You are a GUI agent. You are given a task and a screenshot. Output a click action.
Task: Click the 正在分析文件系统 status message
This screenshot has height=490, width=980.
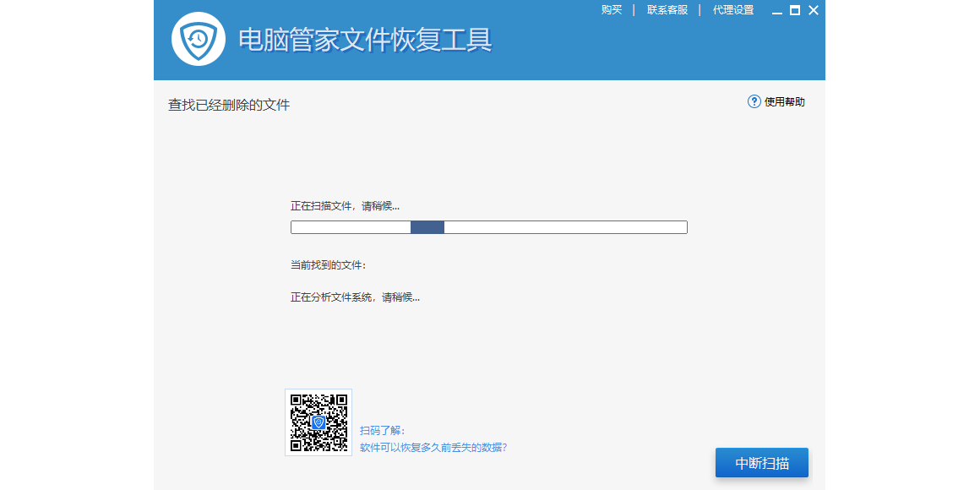355,297
